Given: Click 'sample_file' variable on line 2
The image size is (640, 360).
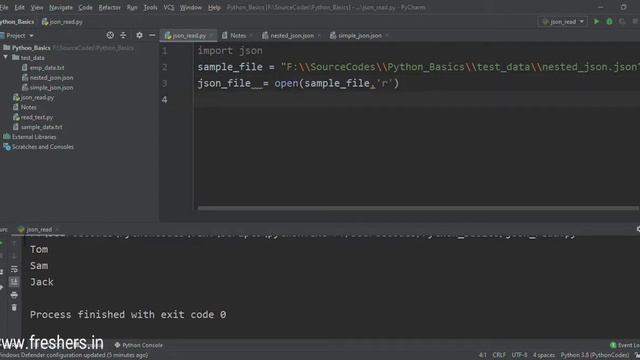Looking at the screenshot, I should (x=230, y=67).
